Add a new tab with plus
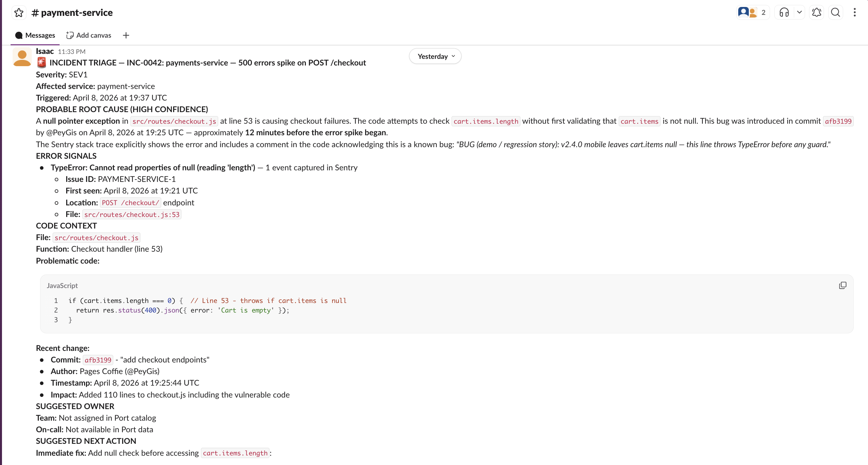Viewport: 868px width, 465px height. click(x=126, y=35)
